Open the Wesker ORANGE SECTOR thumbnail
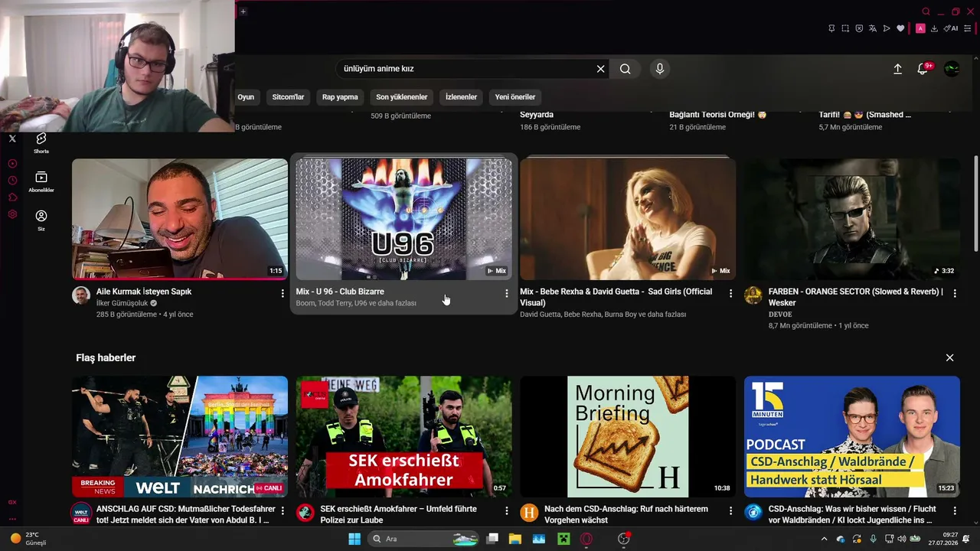Screen dimensions: 980x551 pos(852,219)
